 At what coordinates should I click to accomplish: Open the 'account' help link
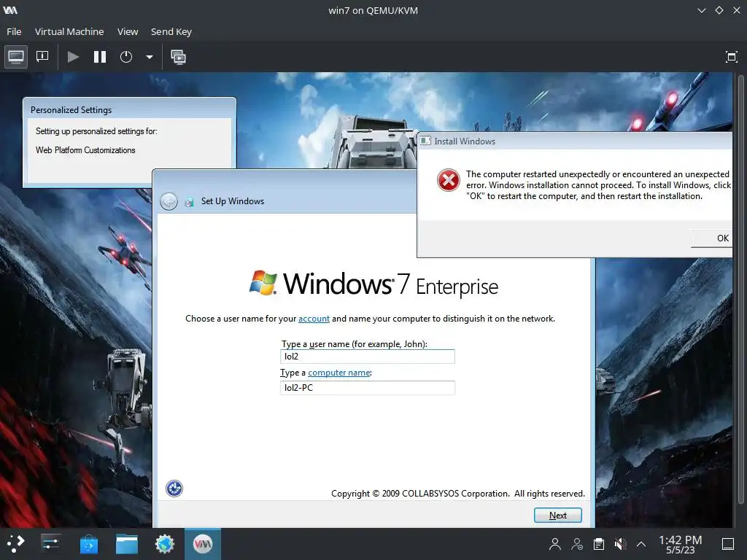click(314, 319)
